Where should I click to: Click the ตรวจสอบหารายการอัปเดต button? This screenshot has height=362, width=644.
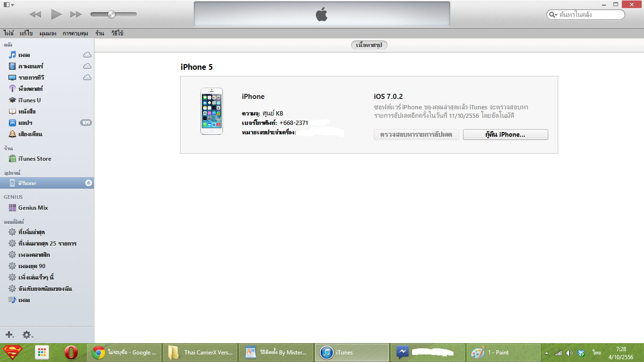coord(416,135)
